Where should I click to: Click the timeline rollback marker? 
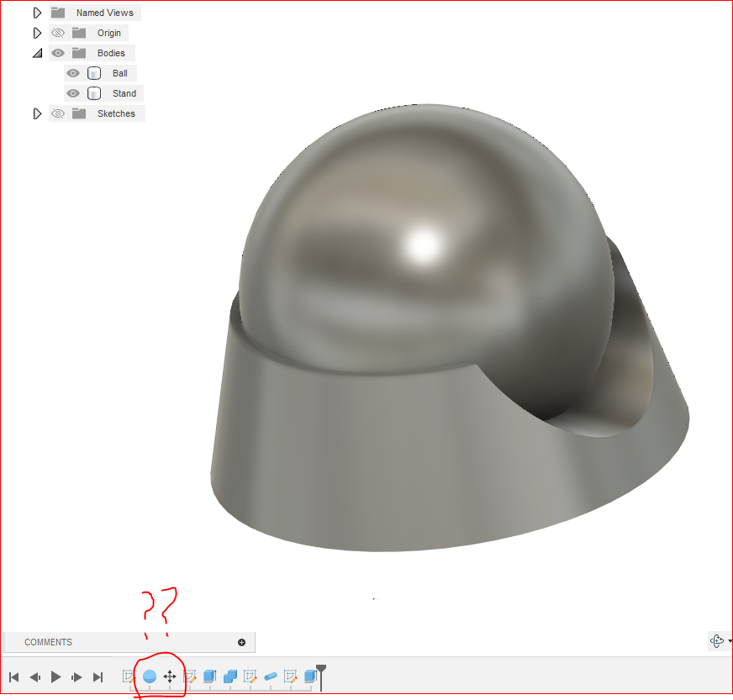point(321,677)
